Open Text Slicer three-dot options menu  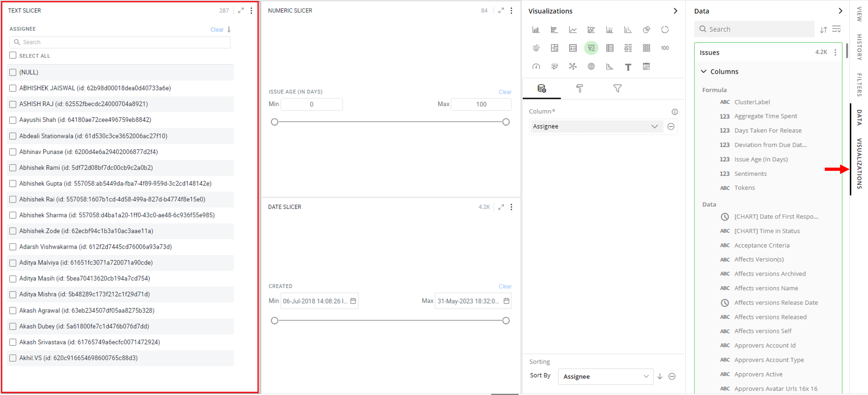251,11
